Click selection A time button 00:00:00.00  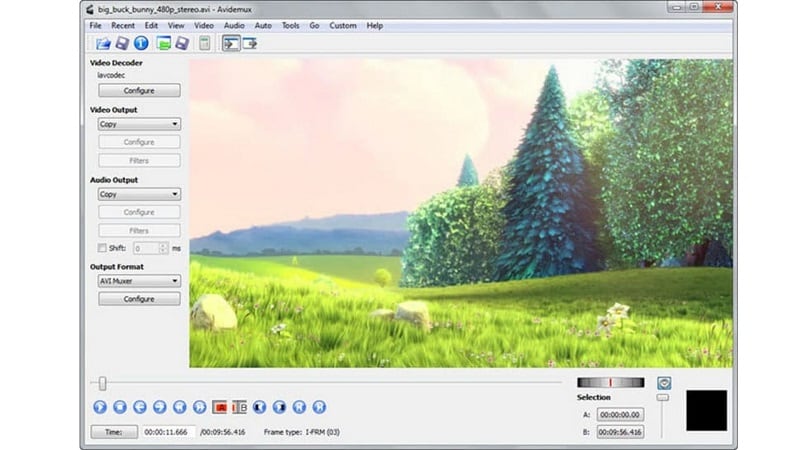tap(620, 415)
